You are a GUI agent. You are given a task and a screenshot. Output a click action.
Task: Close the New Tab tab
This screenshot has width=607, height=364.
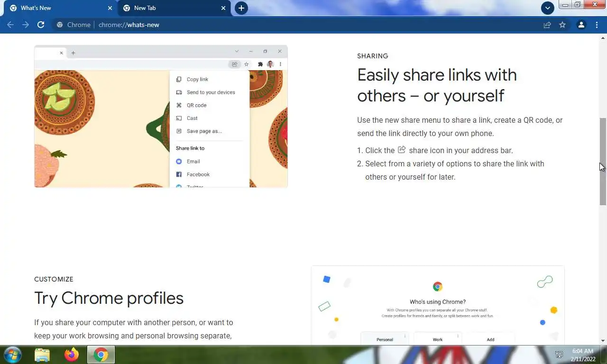click(224, 8)
